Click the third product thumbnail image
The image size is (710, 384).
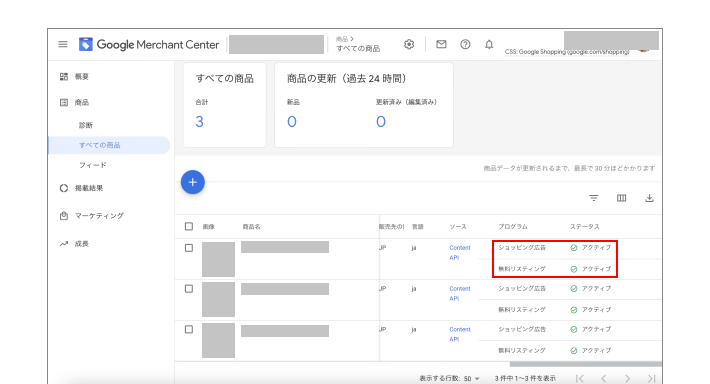218,340
